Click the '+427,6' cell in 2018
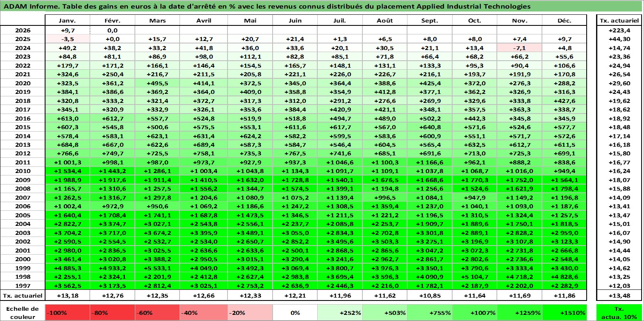The width and height of the screenshot is (644, 321). click(564, 101)
